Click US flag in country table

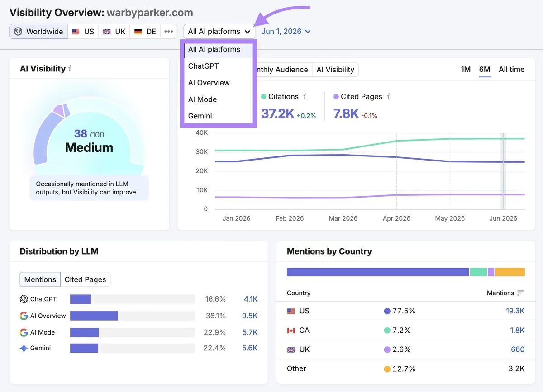[x=291, y=311]
